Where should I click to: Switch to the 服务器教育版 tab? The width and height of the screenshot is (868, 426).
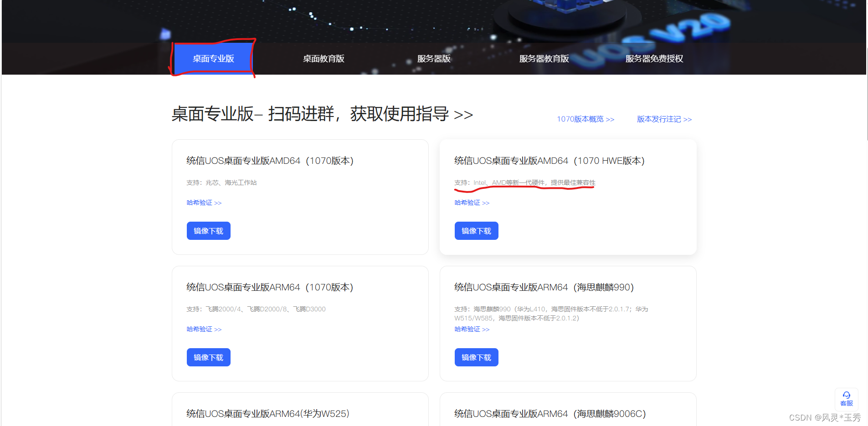(544, 59)
